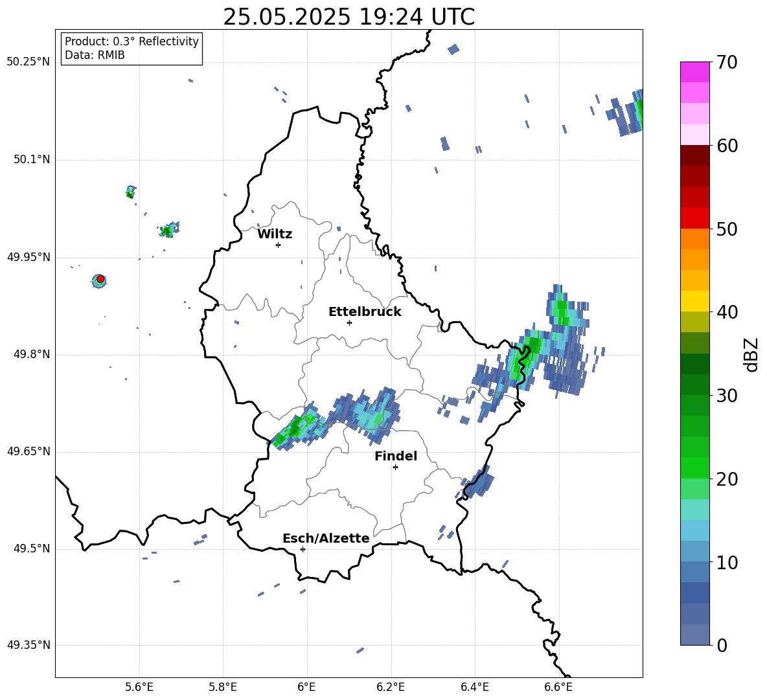Click the 49.8°N latitude tick label
This screenshot has height=700, width=767.
pyautogui.click(x=32, y=354)
